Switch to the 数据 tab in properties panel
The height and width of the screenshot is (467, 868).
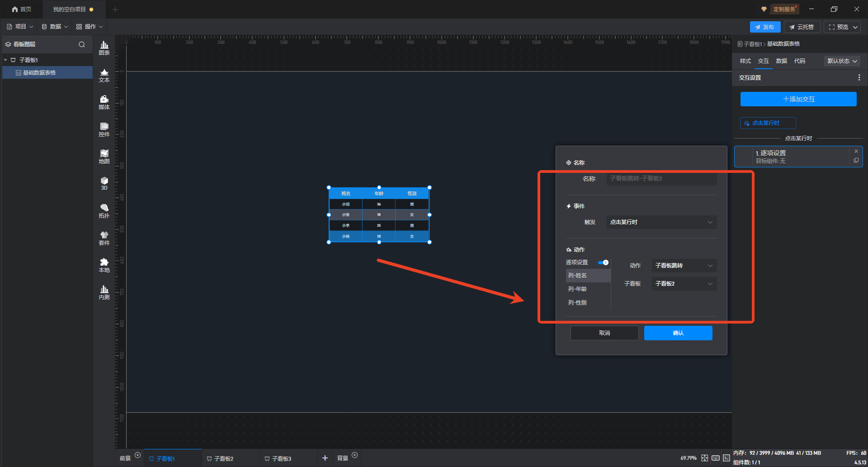point(781,61)
